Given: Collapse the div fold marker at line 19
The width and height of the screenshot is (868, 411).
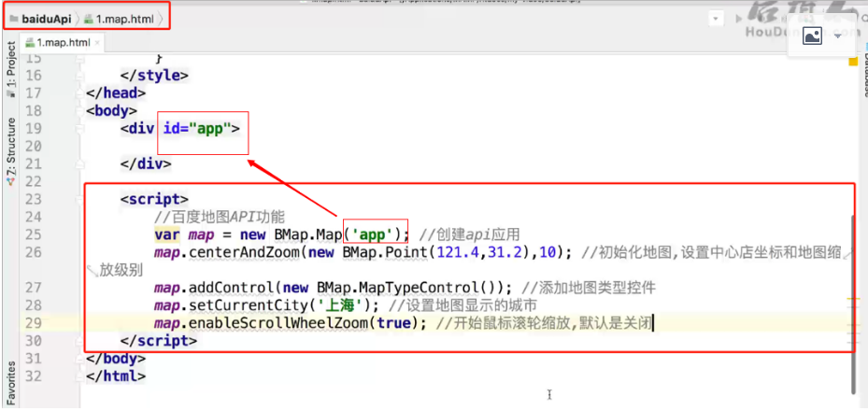Looking at the screenshot, I should (81, 128).
